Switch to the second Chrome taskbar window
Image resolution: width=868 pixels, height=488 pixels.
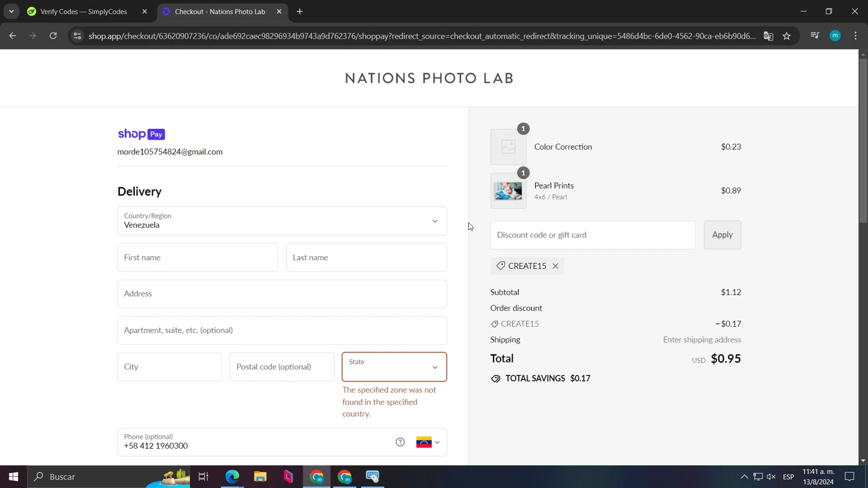[345, 476]
